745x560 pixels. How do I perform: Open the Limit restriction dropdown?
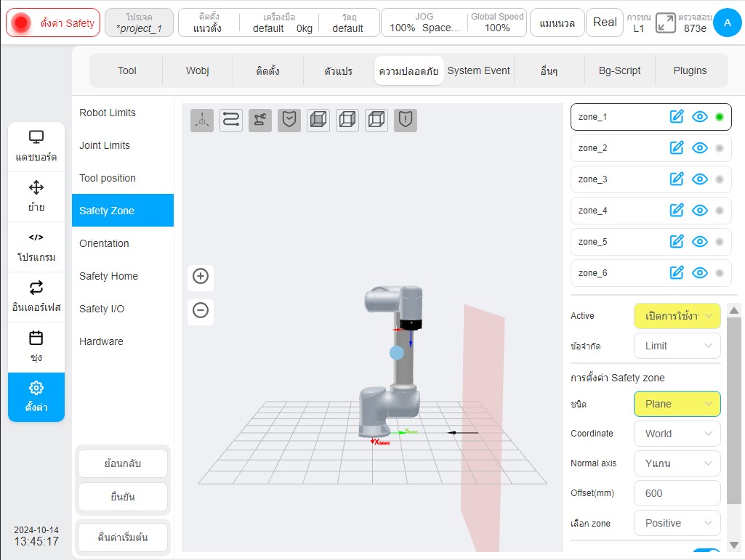(x=677, y=346)
